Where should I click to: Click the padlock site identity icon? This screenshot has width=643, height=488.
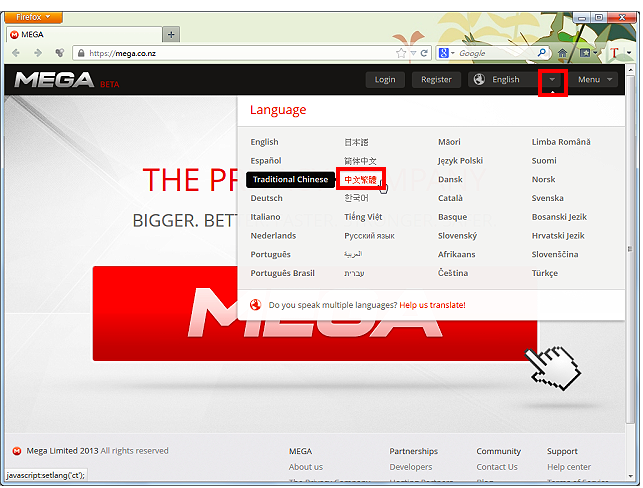[x=81, y=53]
